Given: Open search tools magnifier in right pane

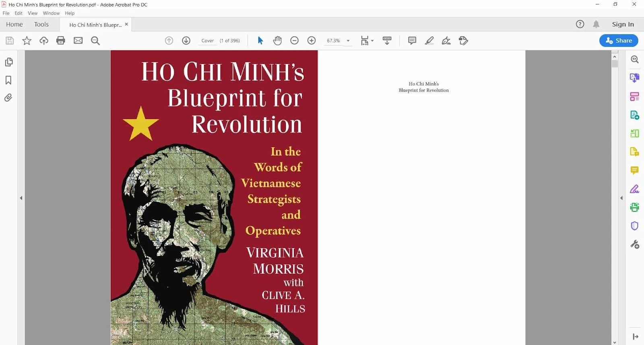Looking at the screenshot, I should click(x=635, y=60).
